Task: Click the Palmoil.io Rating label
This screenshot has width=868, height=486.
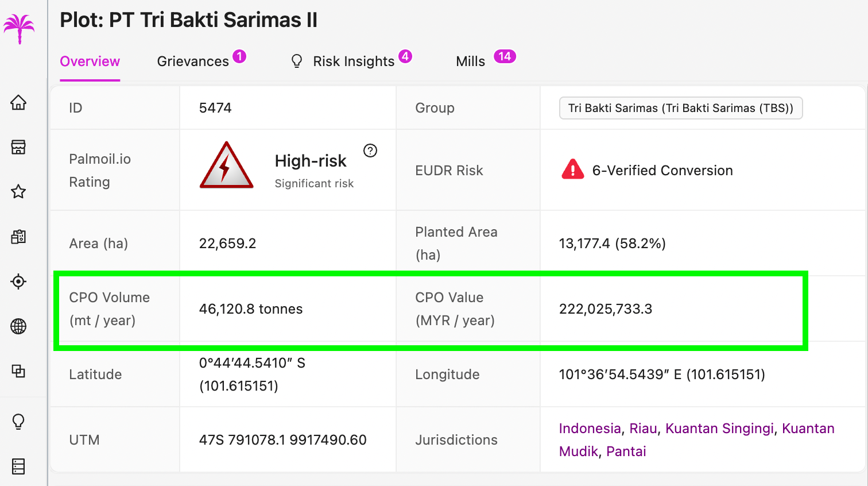Action: [100, 171]
